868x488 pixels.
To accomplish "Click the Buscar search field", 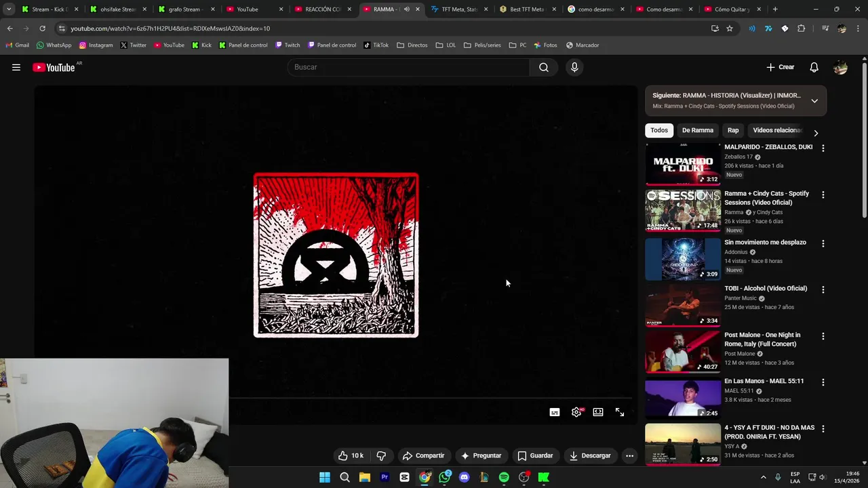I will [408, 67].
